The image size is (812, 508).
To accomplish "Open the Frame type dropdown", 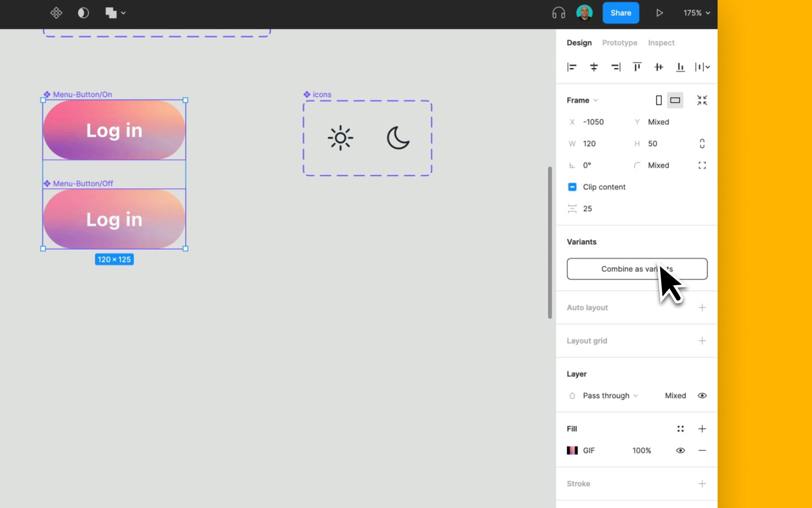I will [x=582, y=100].
